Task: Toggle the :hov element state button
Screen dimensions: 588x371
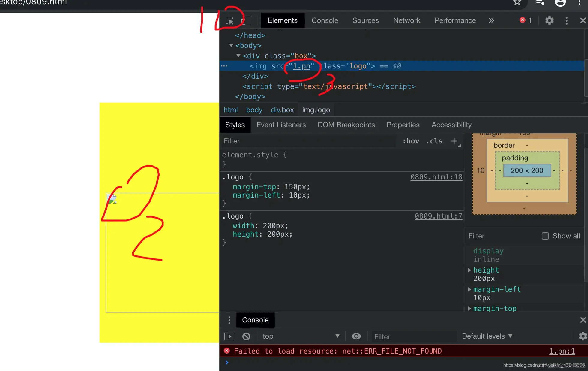Action: pos(411,141)
